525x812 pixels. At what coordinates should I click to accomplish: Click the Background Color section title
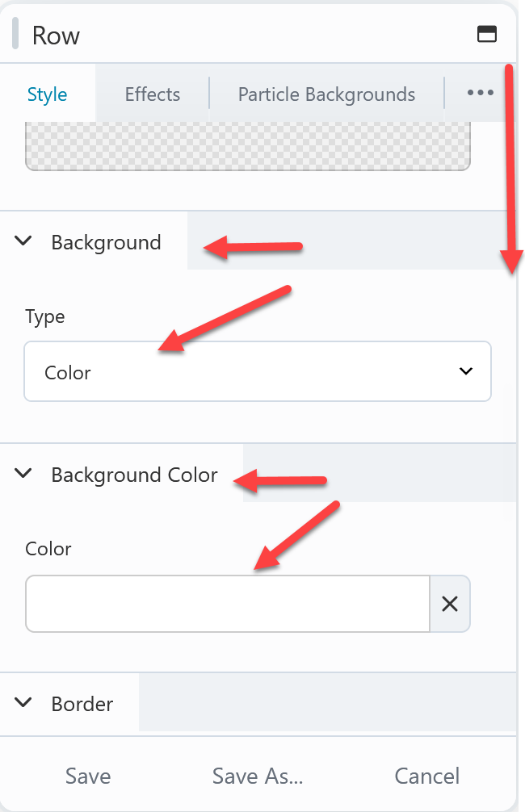pyautogui.click(x=134, y=475)
